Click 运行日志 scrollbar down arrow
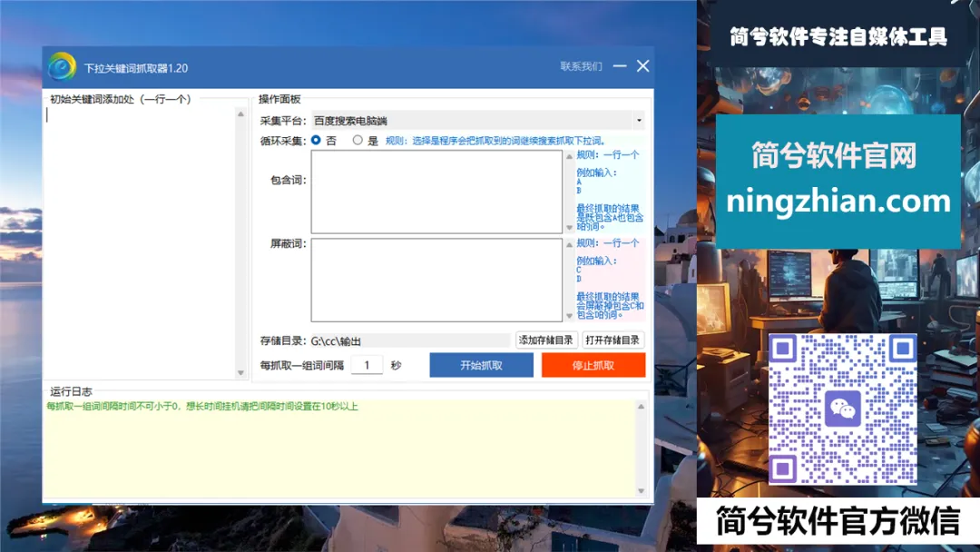This screenshot has width=980, height=552. coord(641,491)
